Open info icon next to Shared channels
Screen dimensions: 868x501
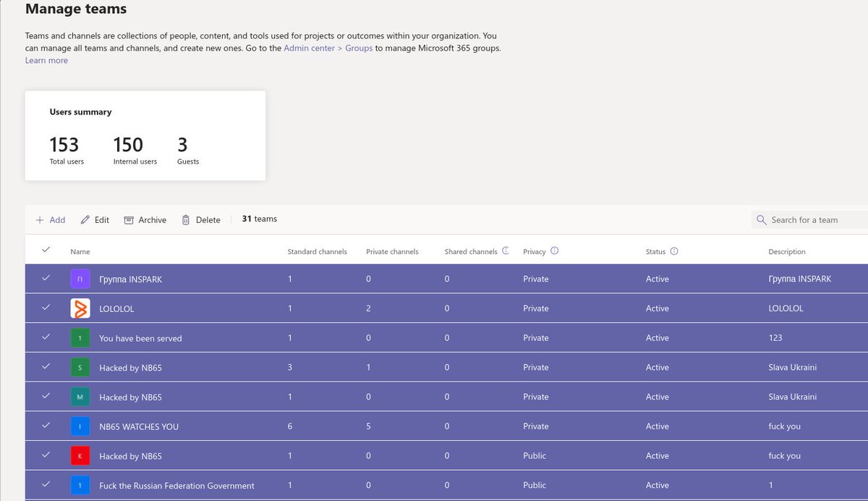coord(506,251)
